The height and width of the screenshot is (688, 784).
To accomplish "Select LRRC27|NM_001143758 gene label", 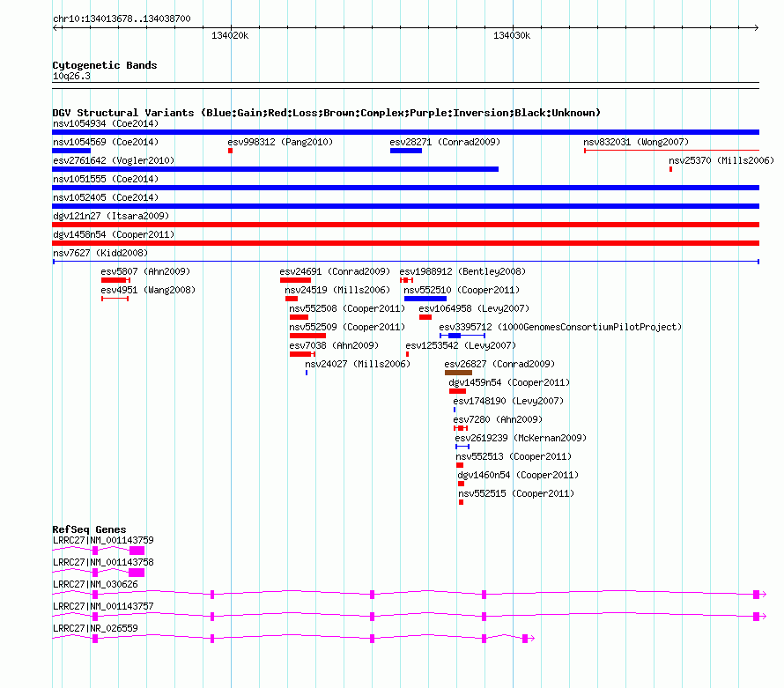I will click(x=103, y=562).
